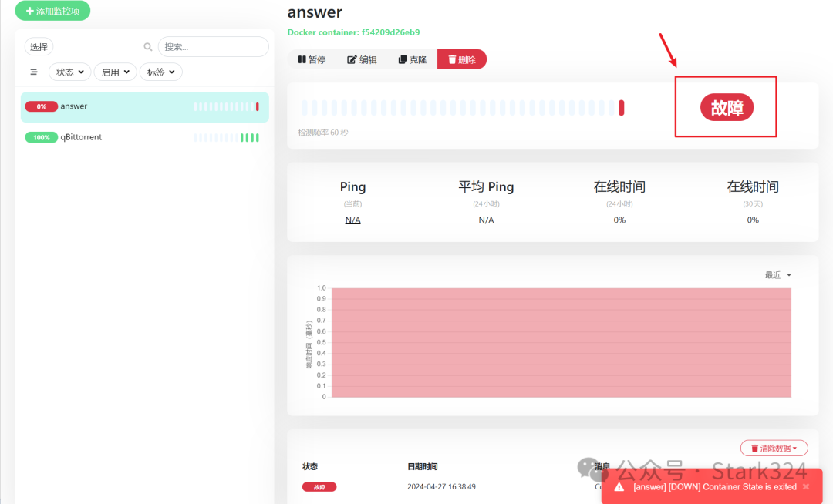Open the 启用 active filter dropdown
The image size is (833, 504).
tap(115, 72)
